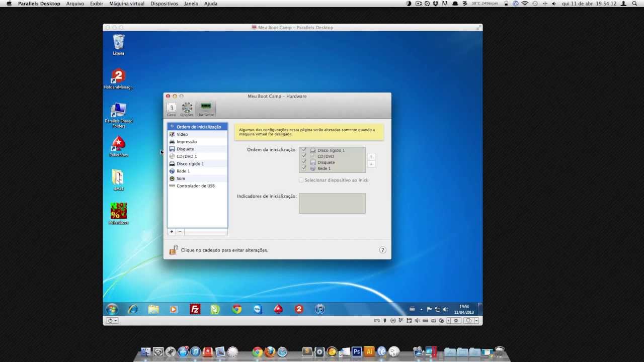
Task: Select Som in hardware list
Action: [x=197, y=178]
